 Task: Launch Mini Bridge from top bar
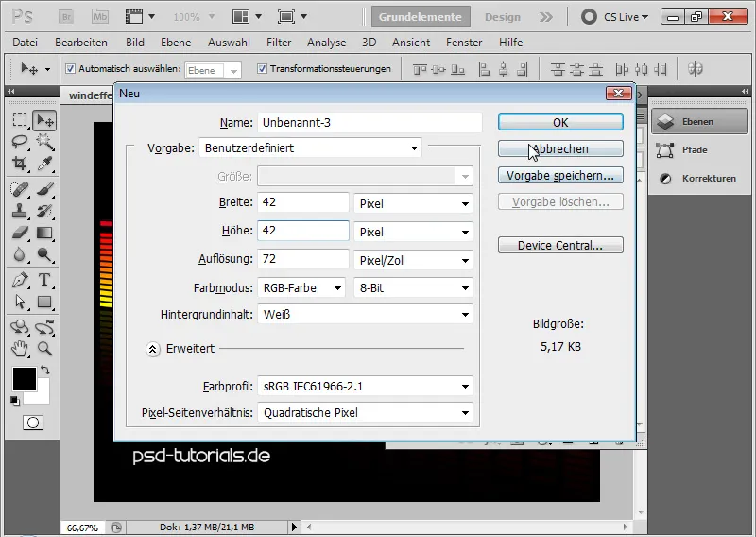[x=100, y=17]
